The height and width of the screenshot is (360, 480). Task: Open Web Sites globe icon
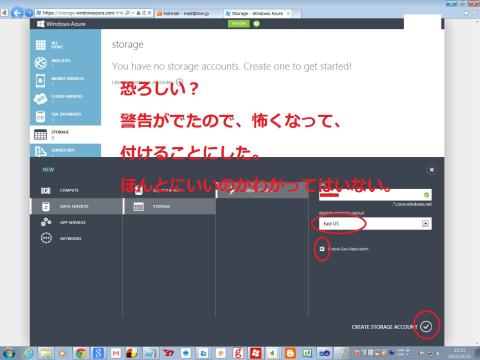tap(41, 63)
